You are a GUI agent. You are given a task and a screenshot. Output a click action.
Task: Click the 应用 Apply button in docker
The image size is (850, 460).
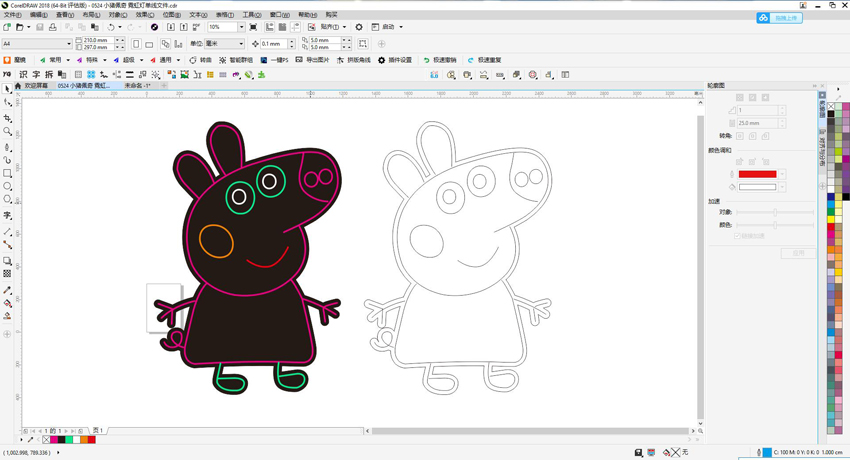point(798,253)
